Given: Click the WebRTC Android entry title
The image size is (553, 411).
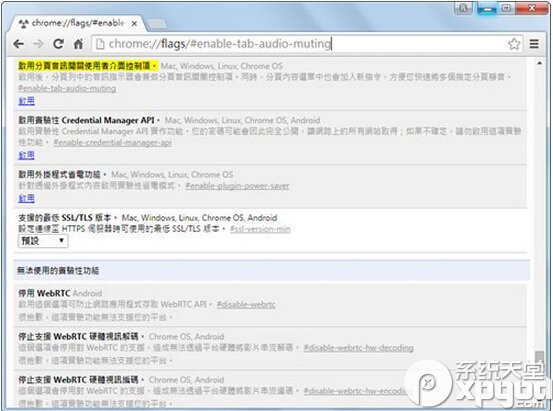Looking at the screenshot, I should [44, 293].
